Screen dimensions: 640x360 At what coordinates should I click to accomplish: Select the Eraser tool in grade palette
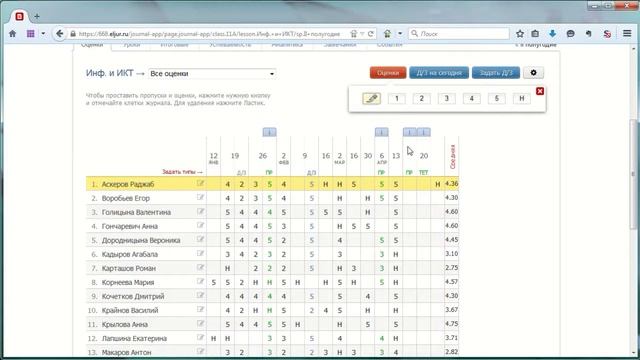371,98
